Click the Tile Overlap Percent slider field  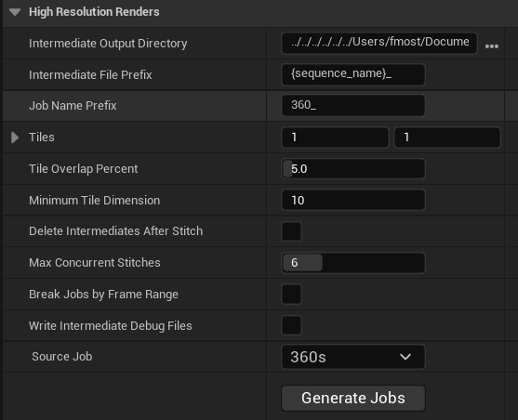353,169
